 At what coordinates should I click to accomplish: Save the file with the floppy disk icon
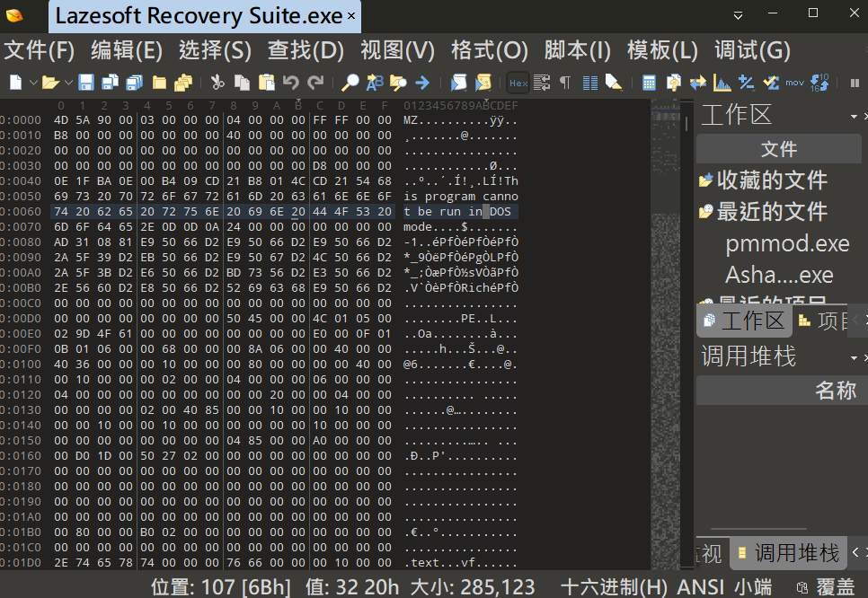pyautogui.click(x=85, y=83)
